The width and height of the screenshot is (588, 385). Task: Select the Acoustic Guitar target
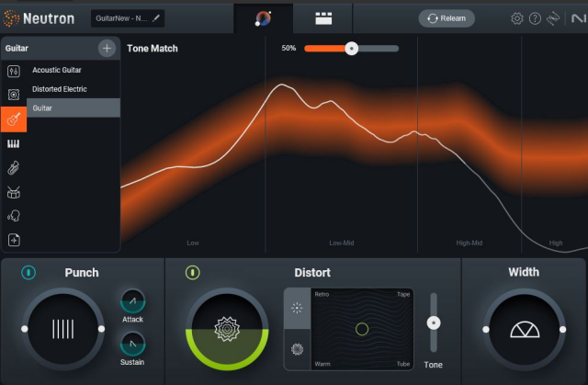(73, 70)
